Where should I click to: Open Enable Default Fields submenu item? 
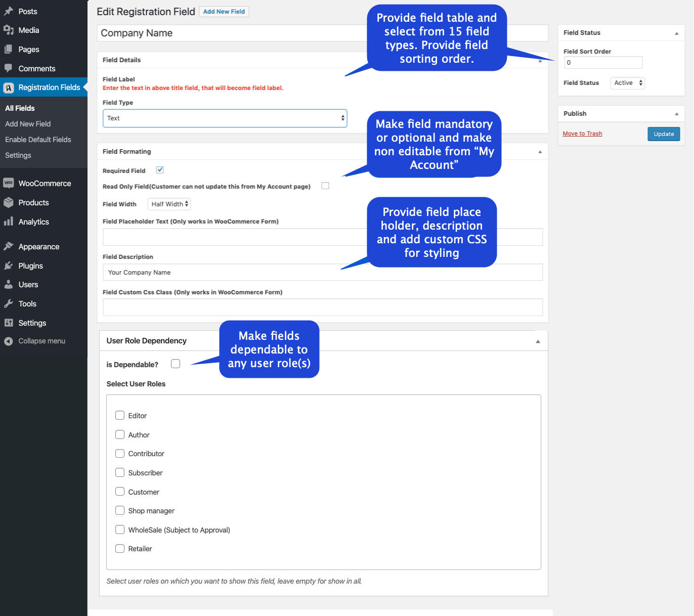click(x=38, y=140)
